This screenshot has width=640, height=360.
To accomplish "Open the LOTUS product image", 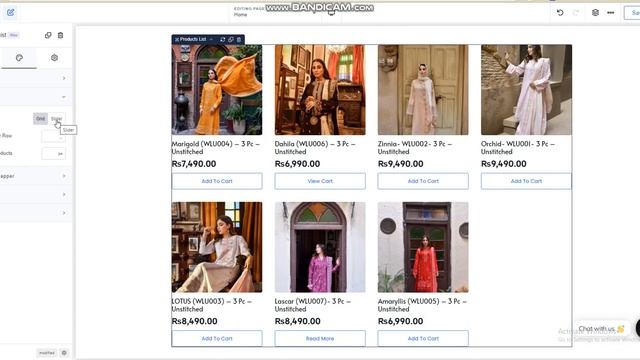I will [x=217, y=247].
